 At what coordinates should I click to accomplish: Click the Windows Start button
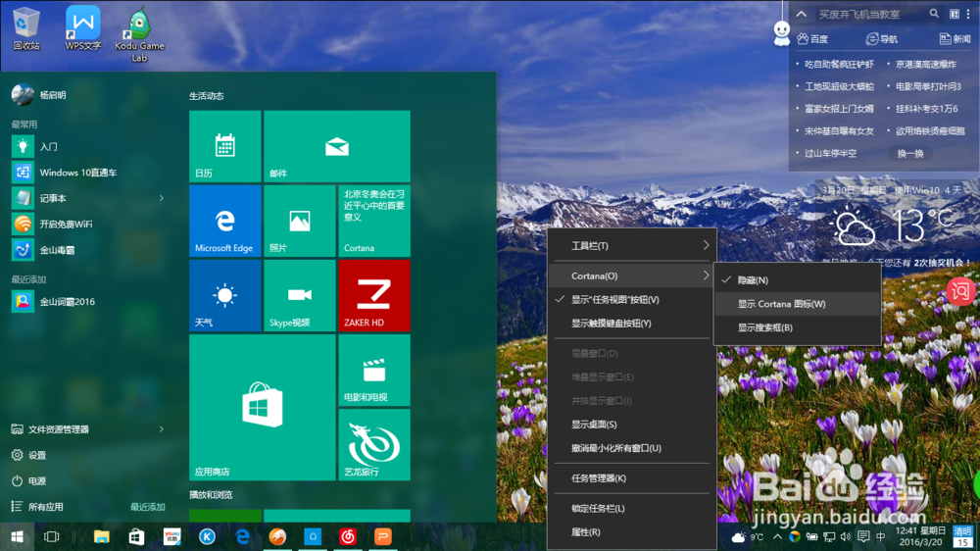17,536
